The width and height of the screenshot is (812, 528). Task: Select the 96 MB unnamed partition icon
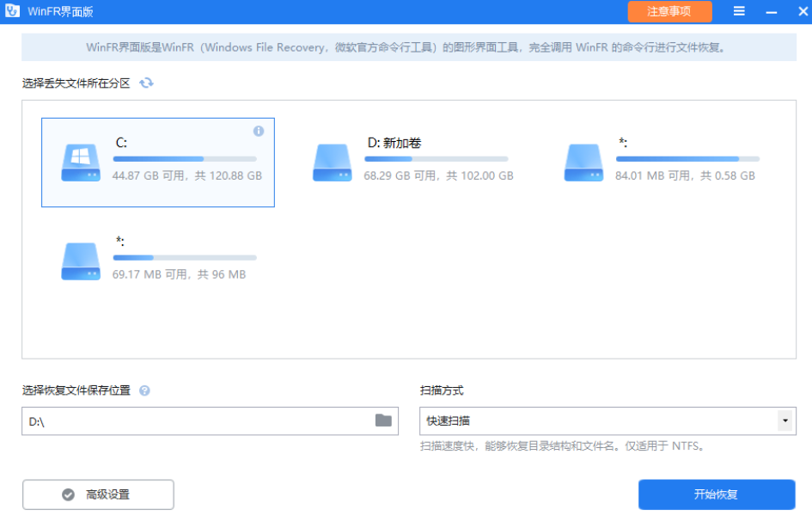pyautogui.click(x=81, y=261)
